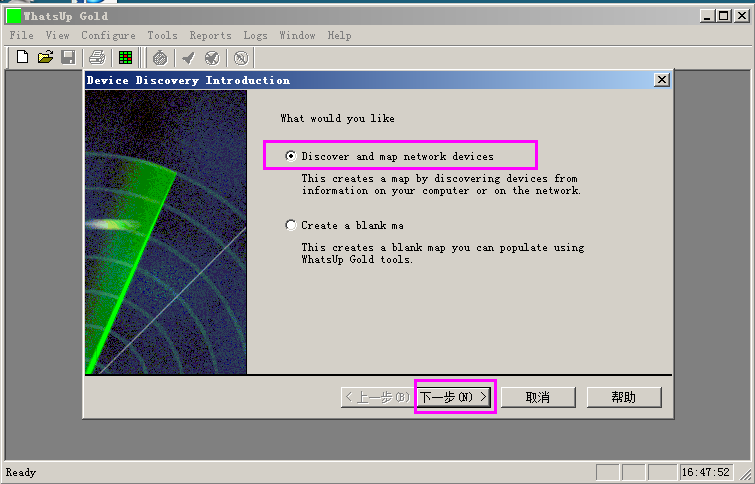Screen dimensions: 755x484
Task: Click the circled checkmark toolbar icon
Action: (x=212, y=58)
